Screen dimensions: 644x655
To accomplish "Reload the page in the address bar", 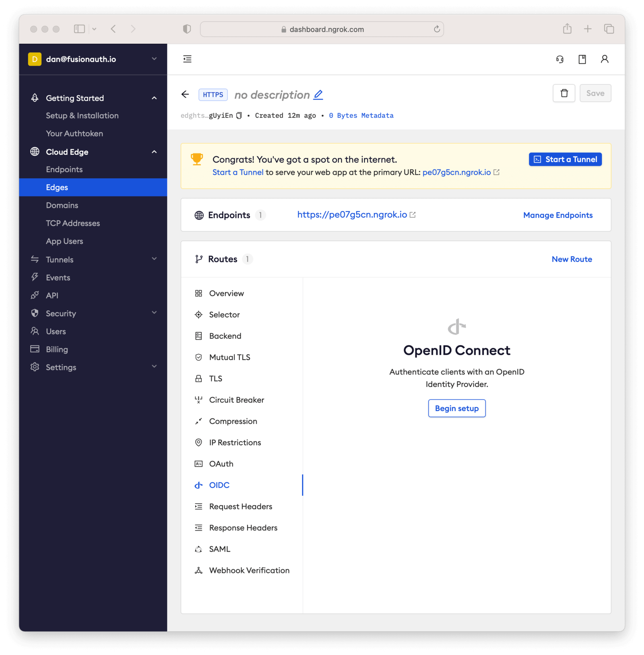I will coord(437,29).
